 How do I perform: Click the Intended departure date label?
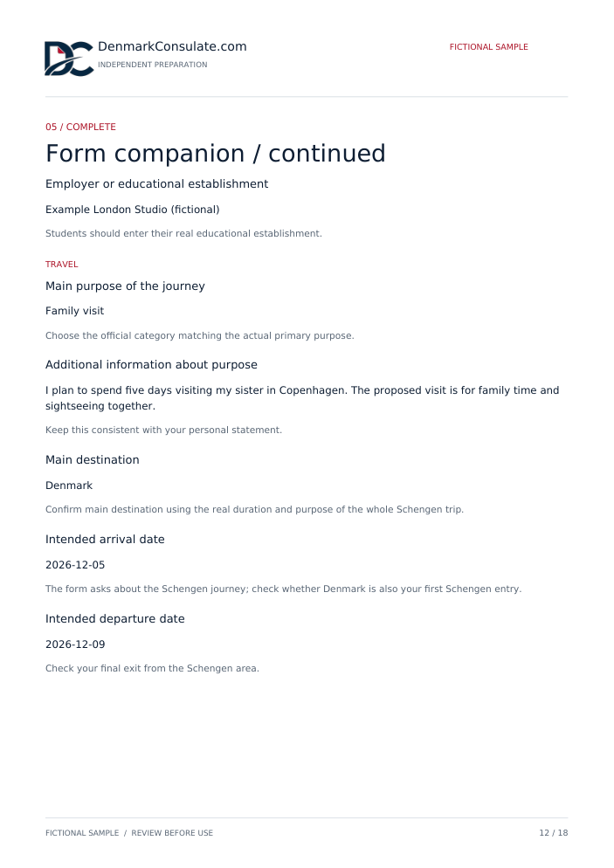pyautogui.click(x=115, y=619)
